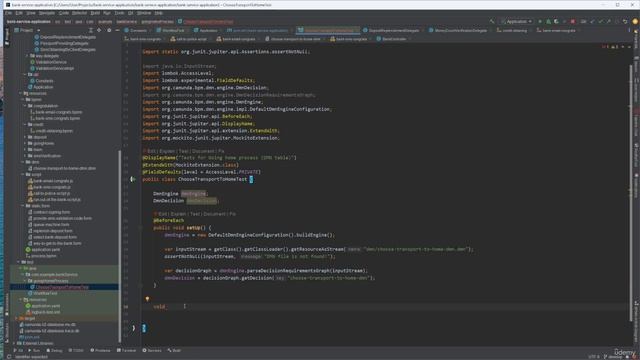Viewport: 640px width, 360px height.
Task: Open the TODO tool window button
Action: pyautogui.click(x=76, y=351)
